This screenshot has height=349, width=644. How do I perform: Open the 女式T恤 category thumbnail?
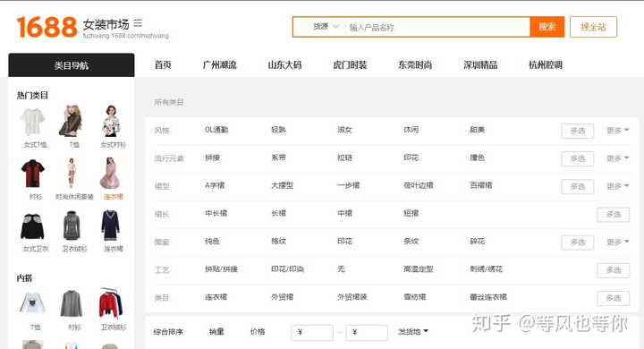33,122
